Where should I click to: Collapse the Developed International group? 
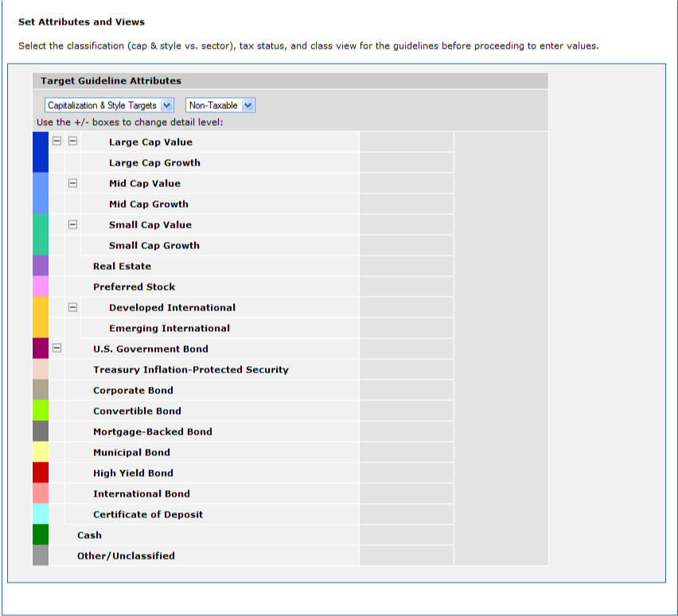pos(72,307)
